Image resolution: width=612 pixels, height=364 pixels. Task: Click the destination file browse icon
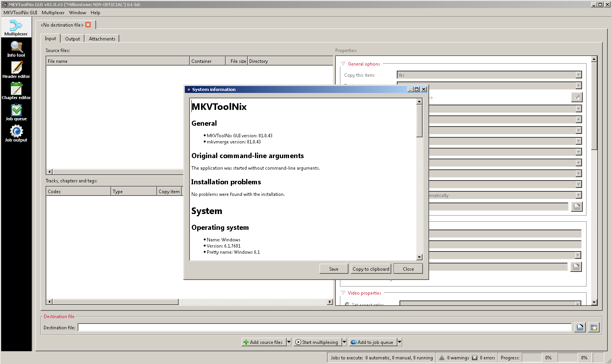pos(580,327)
